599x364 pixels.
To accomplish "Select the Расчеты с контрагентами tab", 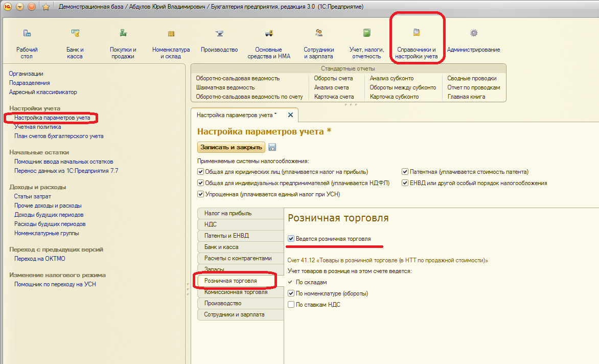I will pyautogui.click(x=241, y=258).
